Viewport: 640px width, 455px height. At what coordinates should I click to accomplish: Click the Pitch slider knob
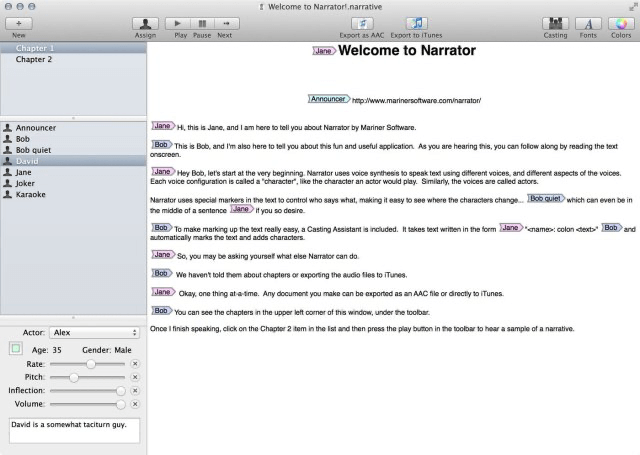(73, 377)
